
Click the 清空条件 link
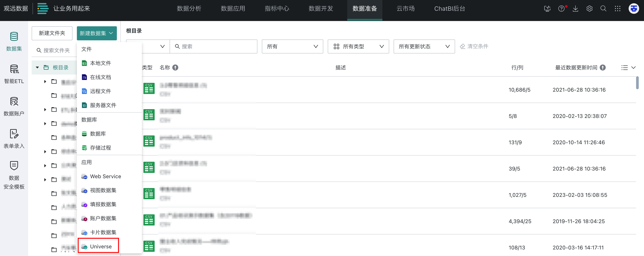pyautogui.click(x=474, y=46)
